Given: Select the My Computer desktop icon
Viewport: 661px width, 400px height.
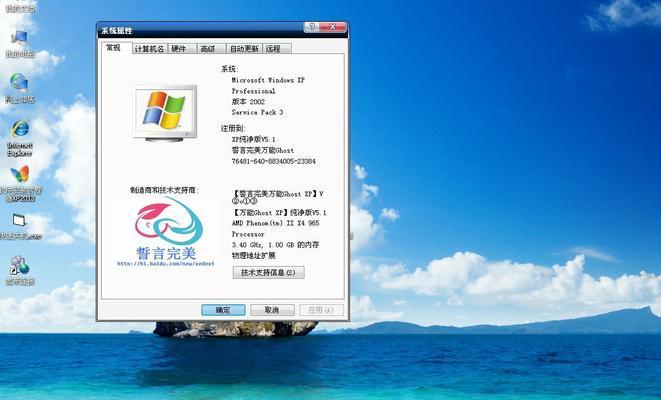Looking at the screenshot, I should (x=19, y=43).
